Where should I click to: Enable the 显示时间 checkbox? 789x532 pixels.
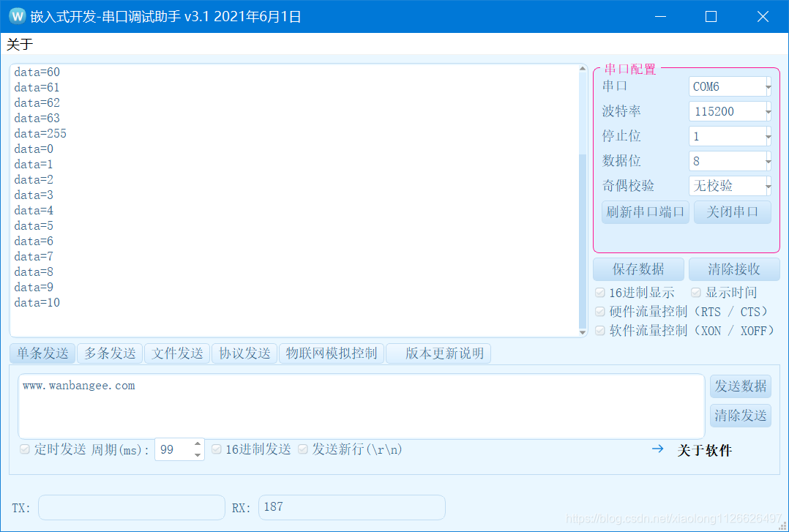coord(695,291)
